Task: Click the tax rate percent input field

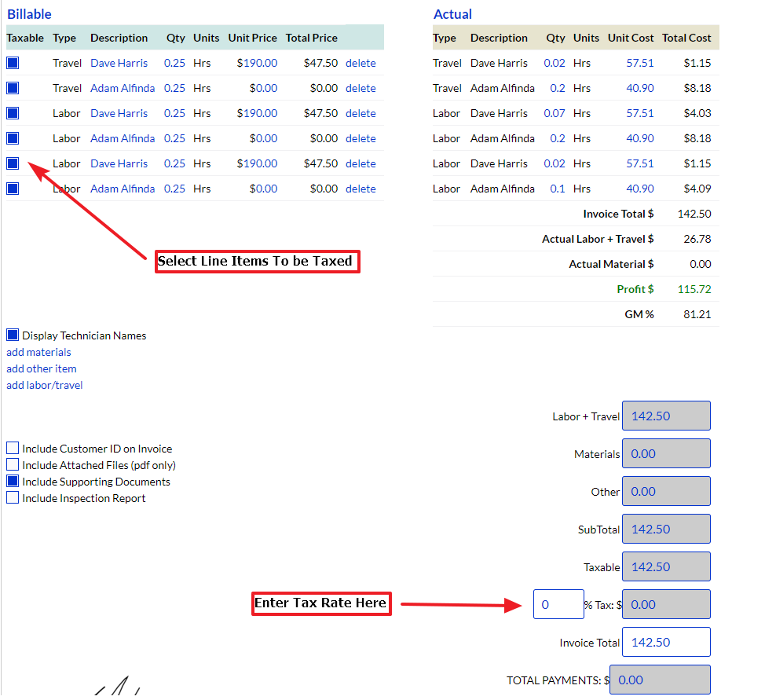Action: click(x=558, y=604)
